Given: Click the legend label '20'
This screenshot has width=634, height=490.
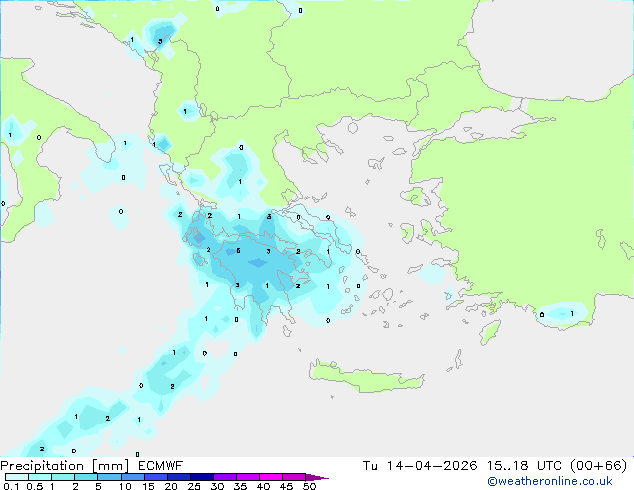Looking at the screenshot, I should (x=171, y=486).
